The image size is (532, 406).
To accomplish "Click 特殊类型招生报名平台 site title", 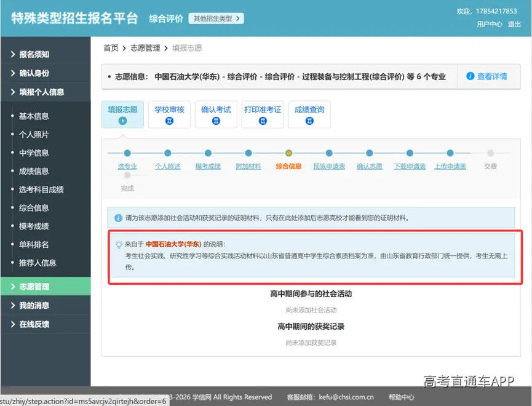I will coord(74,18).
